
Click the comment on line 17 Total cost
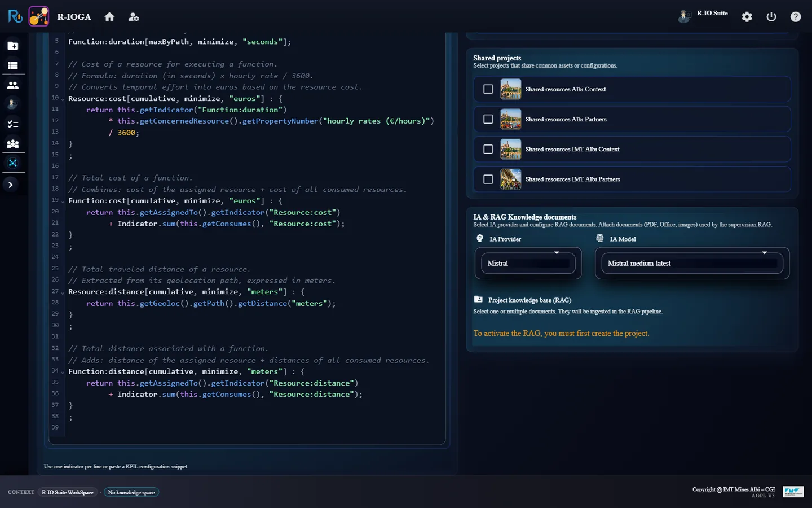point(130,178)
